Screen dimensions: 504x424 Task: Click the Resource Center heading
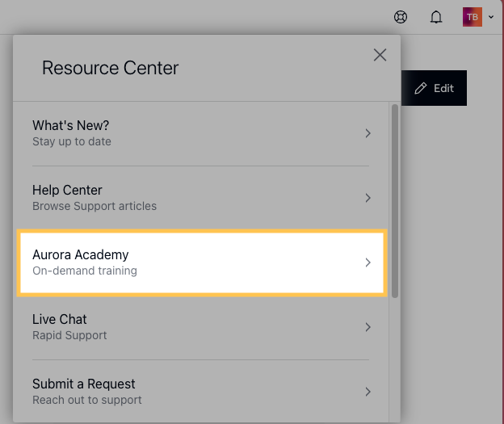tap(110, 68)
